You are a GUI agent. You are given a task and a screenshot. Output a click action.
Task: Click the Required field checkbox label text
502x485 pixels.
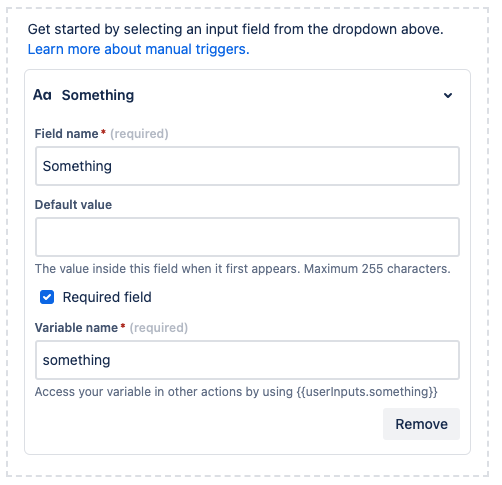[x=107, y=297]
